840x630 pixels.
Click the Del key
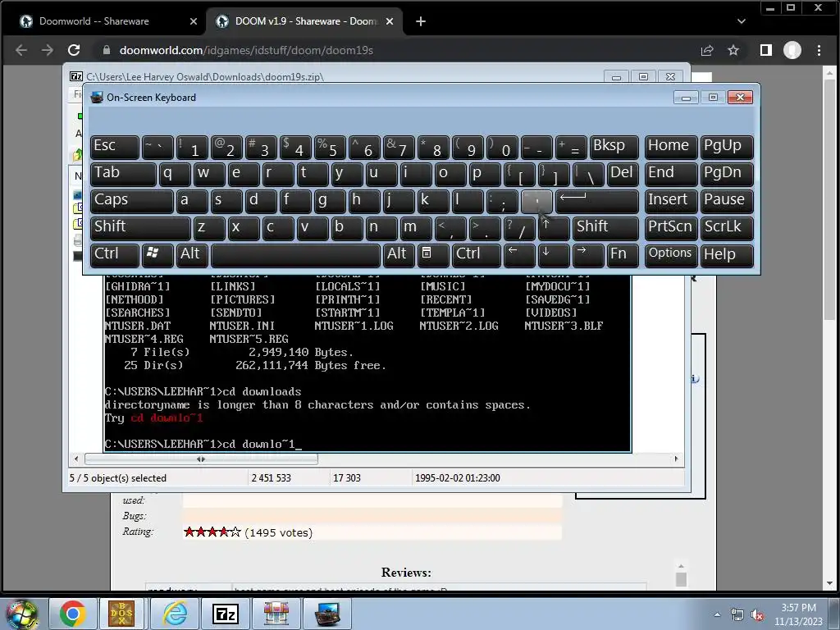(x=623, y=174)
